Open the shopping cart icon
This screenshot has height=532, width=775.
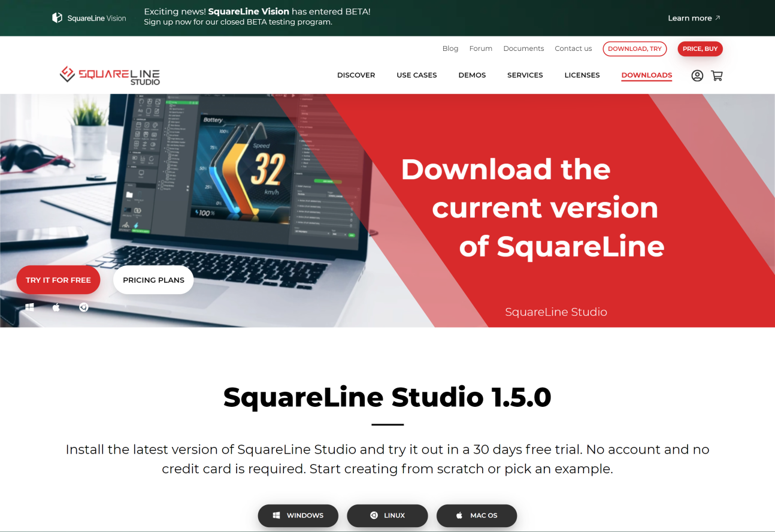pos(716,75)
